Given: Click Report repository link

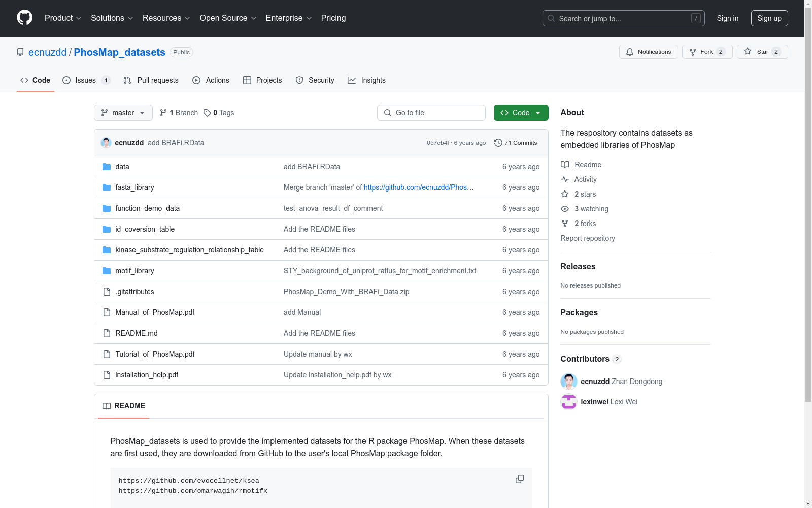Looking at the screenshot, I should pyautogui.click(x=588, y=238).
